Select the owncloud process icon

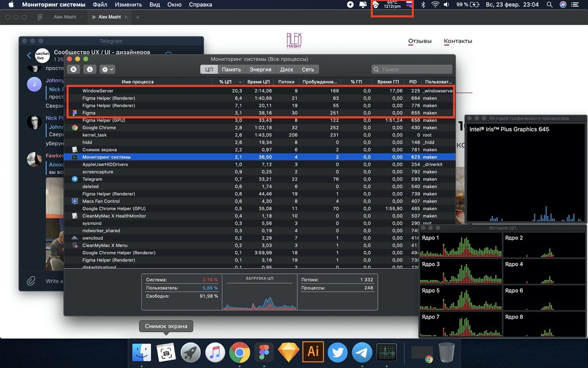(x=75, y=238)
